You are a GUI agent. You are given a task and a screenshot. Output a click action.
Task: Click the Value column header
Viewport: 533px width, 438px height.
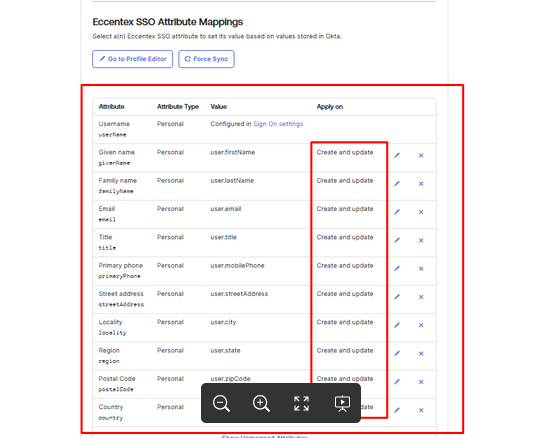(219, 107)
